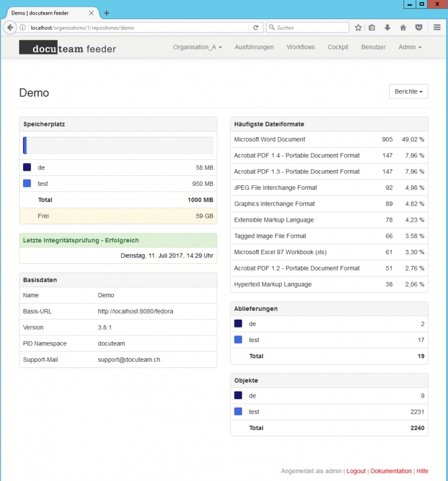Minimize the browser window
448x481 pixels.
[410, 4]
